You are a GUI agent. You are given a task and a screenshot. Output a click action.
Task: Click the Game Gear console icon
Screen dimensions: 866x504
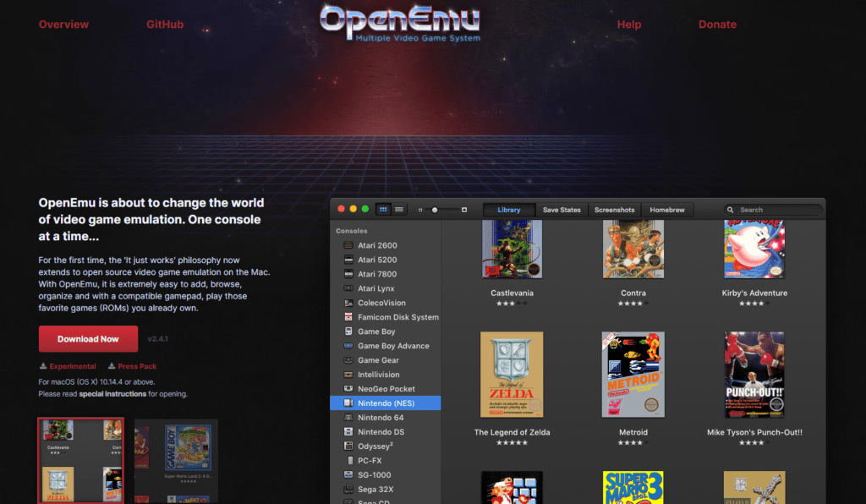tap(348, 360)
